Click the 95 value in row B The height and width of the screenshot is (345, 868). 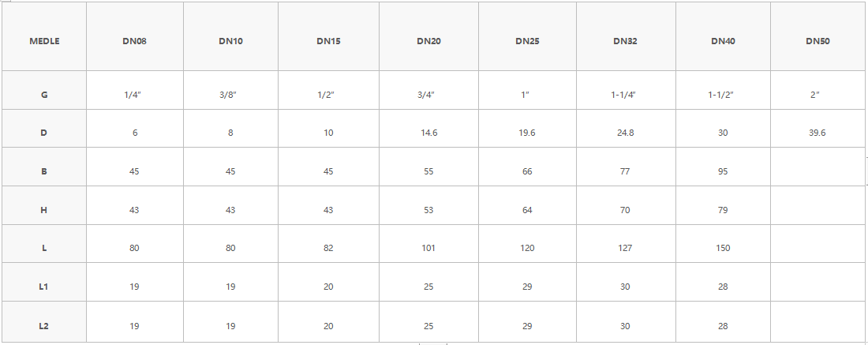click(723, 171)
